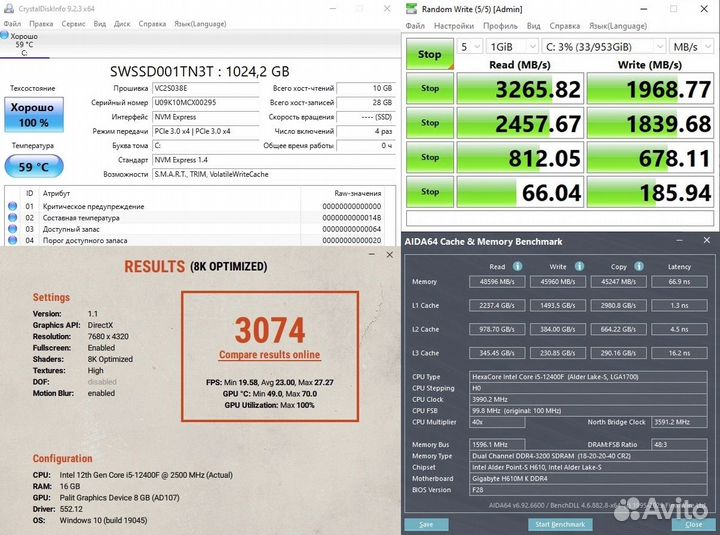Click the Прошивка field VC2S038E
Screen dimensions: 720x535
[x=206, y=88]
